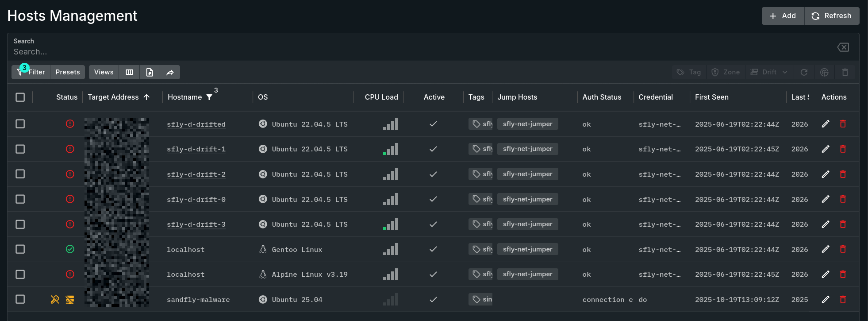Sort by the Jump Hosts column header
The height and width of the screenshot is (321, 868).
(x=517, y=97)
